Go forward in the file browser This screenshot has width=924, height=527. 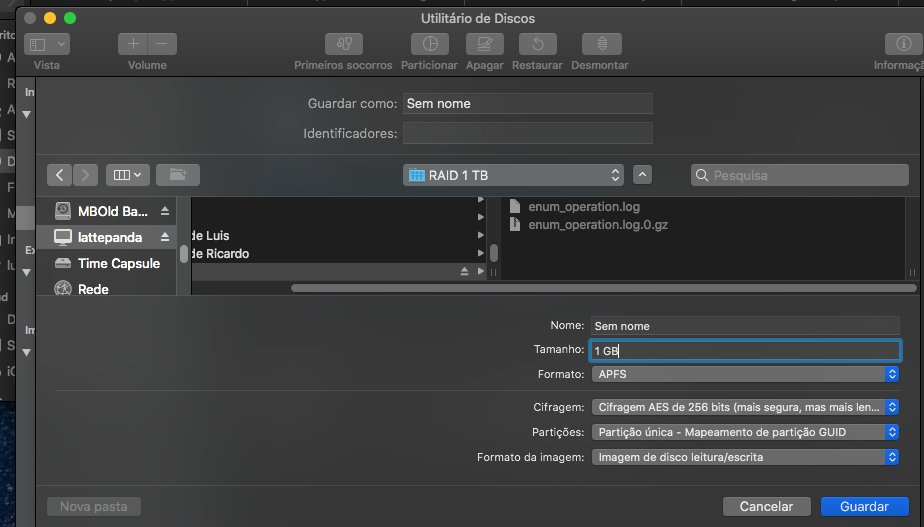pos(85,175)
